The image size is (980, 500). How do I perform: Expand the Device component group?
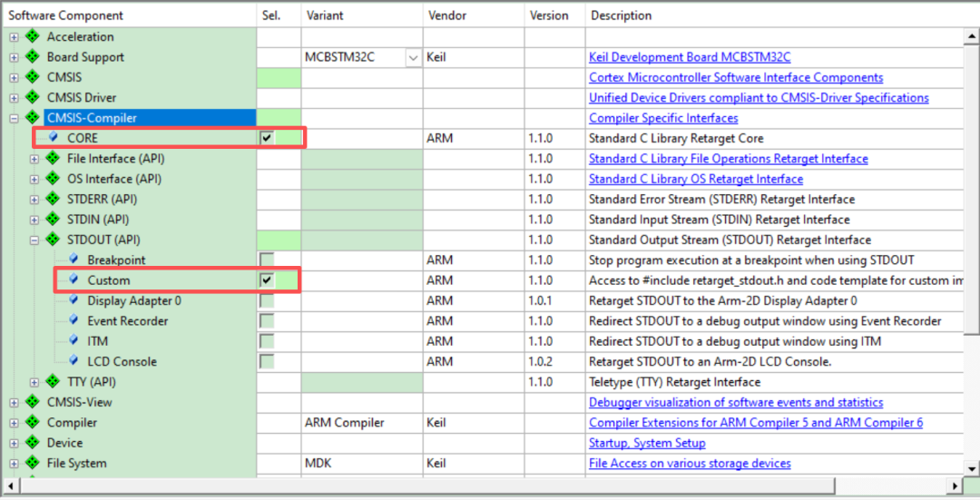tap(14, 443)
